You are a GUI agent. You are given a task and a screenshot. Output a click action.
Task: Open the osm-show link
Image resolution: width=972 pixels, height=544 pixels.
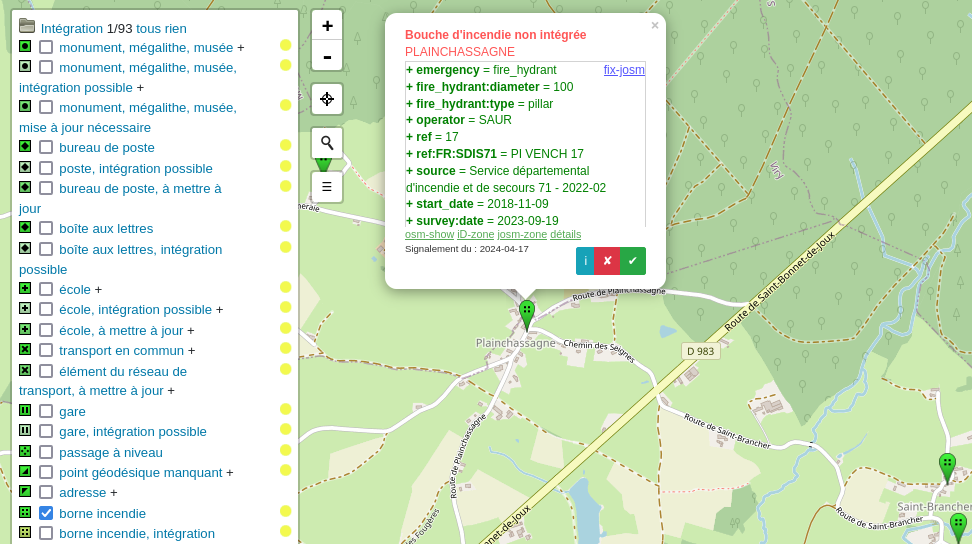click(429, 234)
